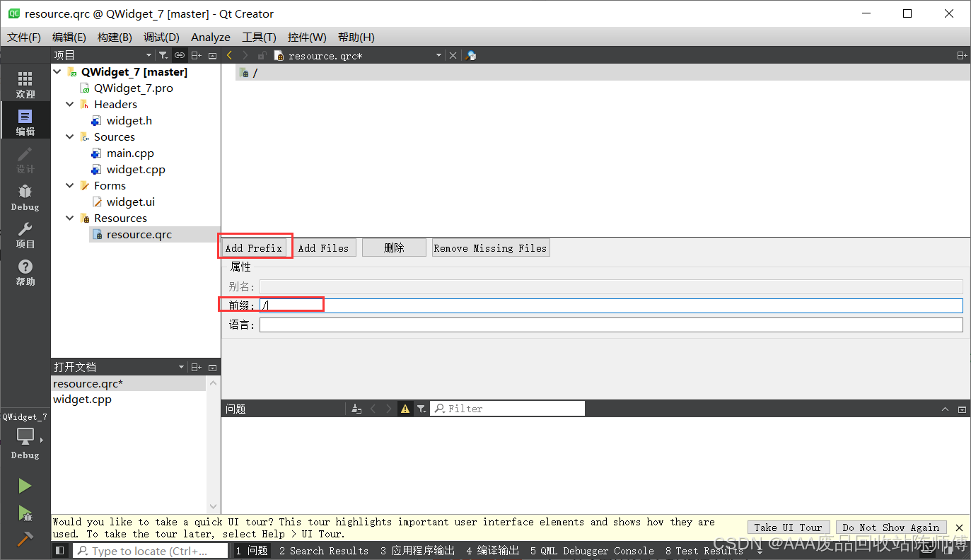Open the issue category filter funnel in the 问题 pane

pyautogui.click(x=421, y=409)
